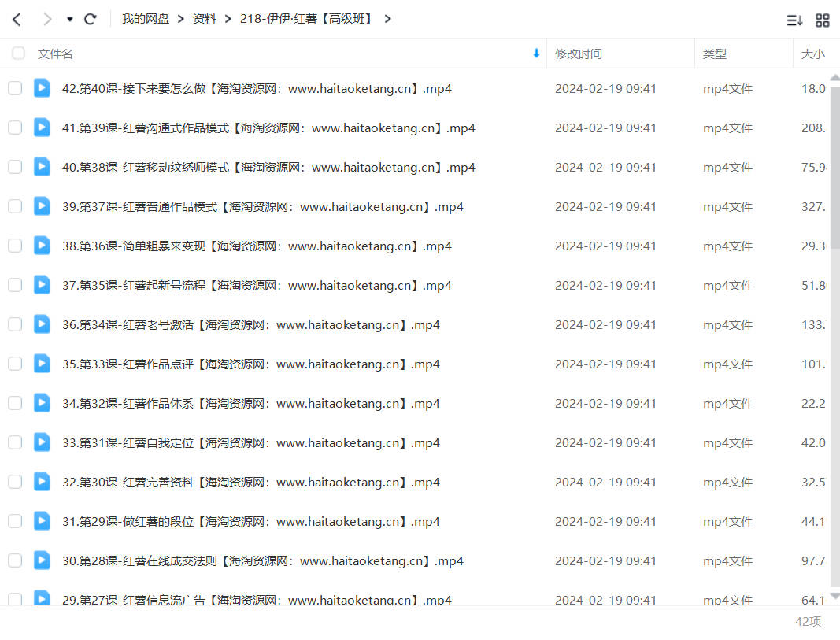Image resolution: width=840 pixels, height=640 pixels.
Task: Check the box for 37.第35课 file
Action: point(15,285)
